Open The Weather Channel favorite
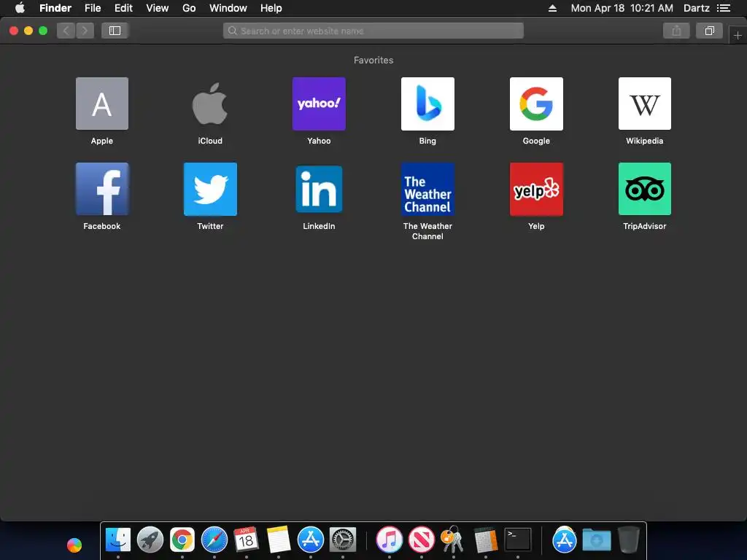The image size is (747, 560). pyautogui.click(x=427, y=189)
